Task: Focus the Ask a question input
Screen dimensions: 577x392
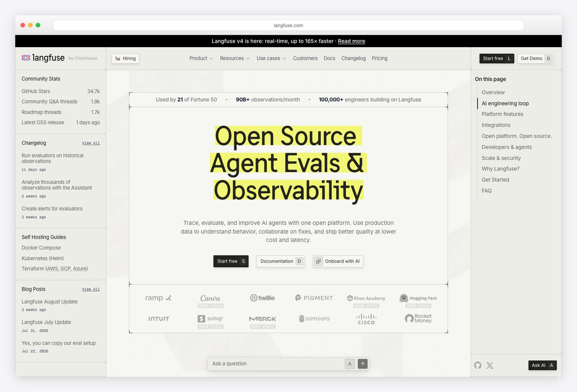Action: [276, 364]
